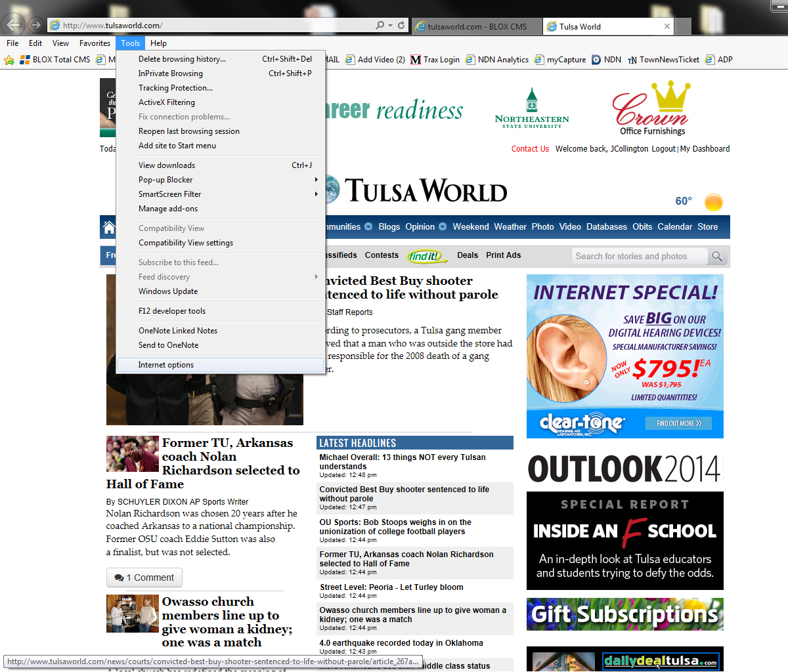
Task: Click the Contact Us link
Action: (x=530, y=149)
